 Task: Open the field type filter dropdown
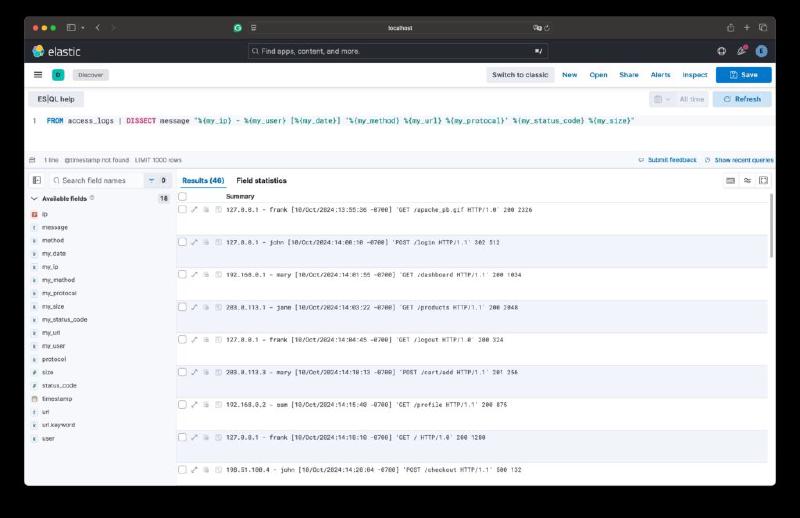157,180
